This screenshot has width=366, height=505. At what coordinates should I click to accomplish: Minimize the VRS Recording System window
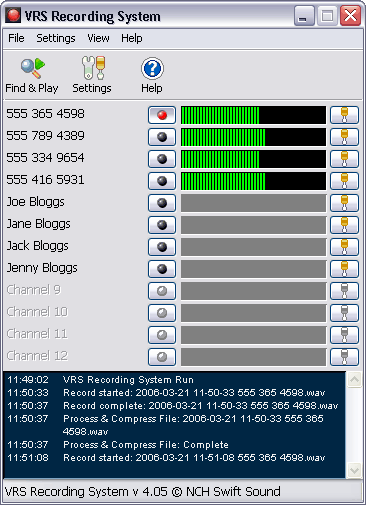point(304,16)
